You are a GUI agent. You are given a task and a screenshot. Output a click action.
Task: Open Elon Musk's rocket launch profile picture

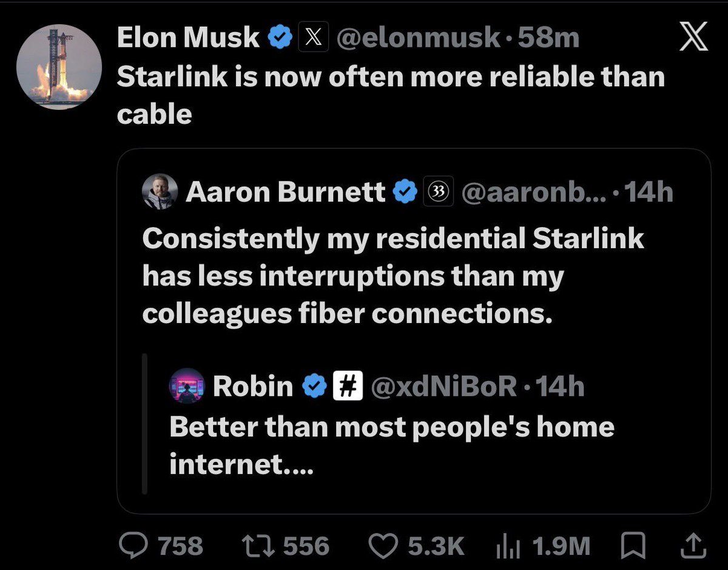coord(59,67)
